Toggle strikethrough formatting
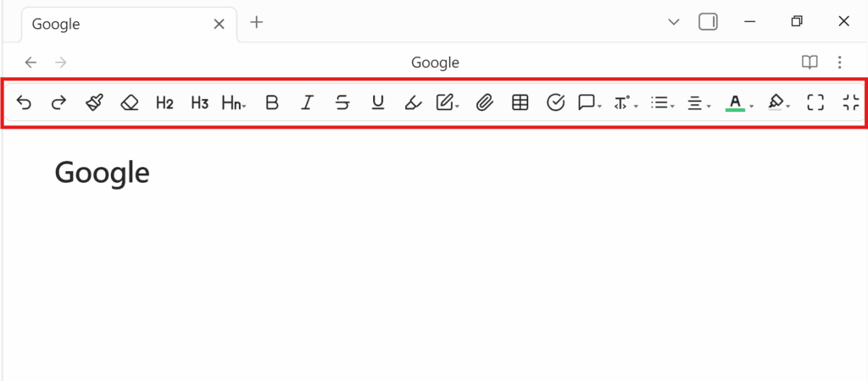Viewport: 868px width, 381px height. pyautogui.click(x=342, y=103)
